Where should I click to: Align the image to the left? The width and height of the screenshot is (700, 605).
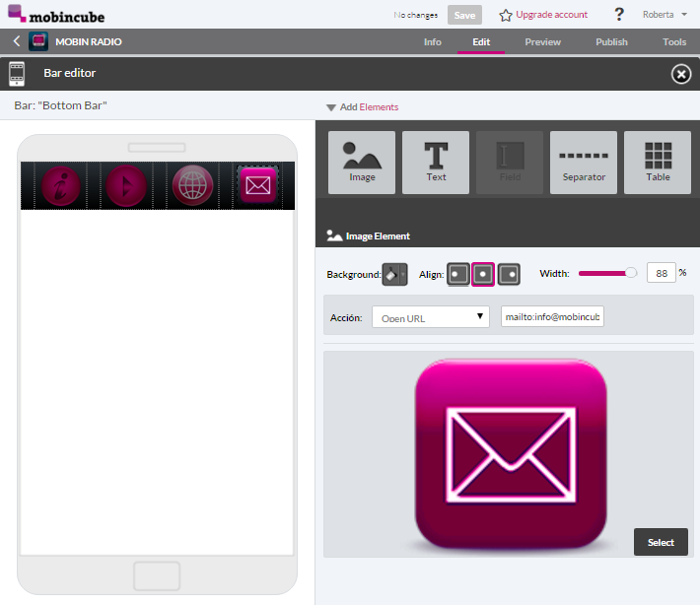point(458,274)
